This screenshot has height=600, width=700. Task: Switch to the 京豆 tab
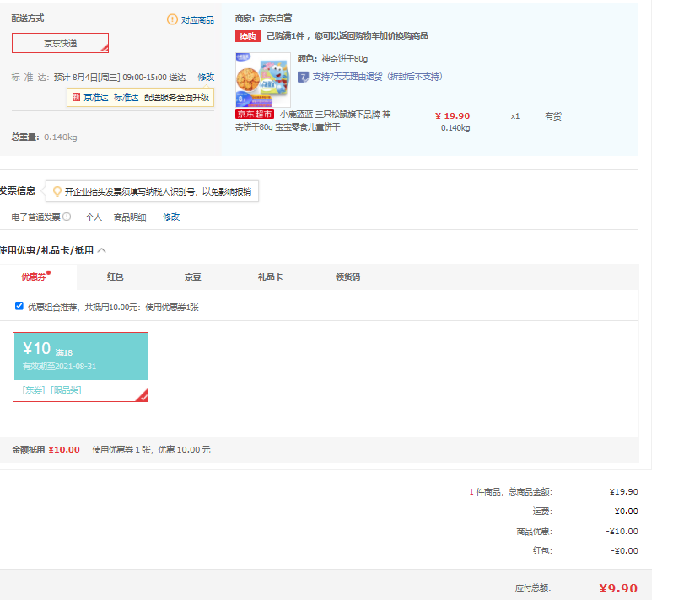tap(193, 277)
